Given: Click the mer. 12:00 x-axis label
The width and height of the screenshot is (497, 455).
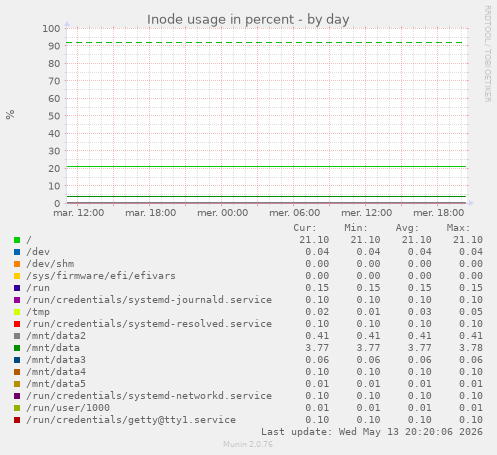Looking at the screenshot, I should (x=367, y=213).
